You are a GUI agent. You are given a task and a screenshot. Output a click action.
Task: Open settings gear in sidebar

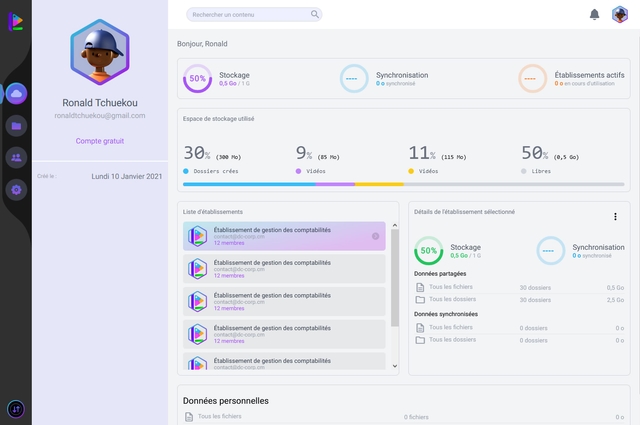[16, 189]
